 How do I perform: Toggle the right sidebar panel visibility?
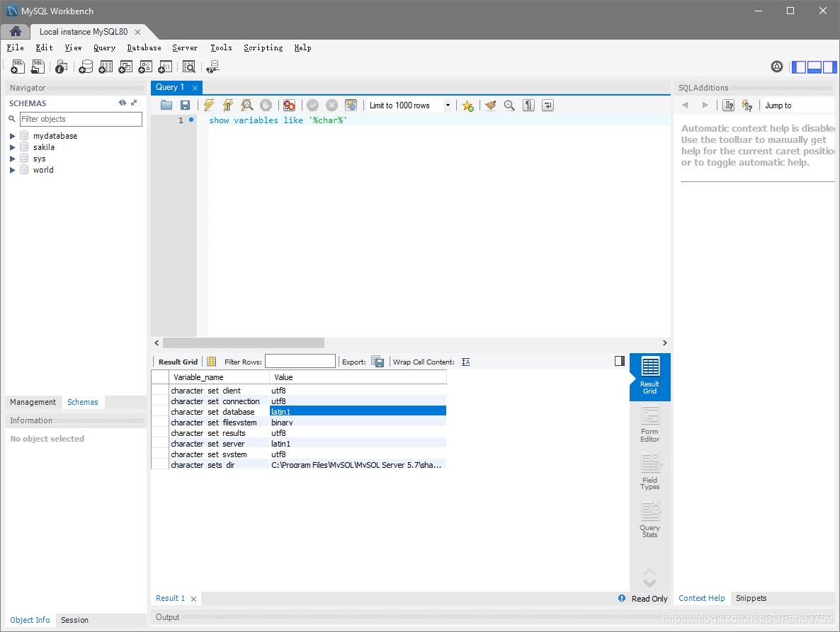pos(830,67)
